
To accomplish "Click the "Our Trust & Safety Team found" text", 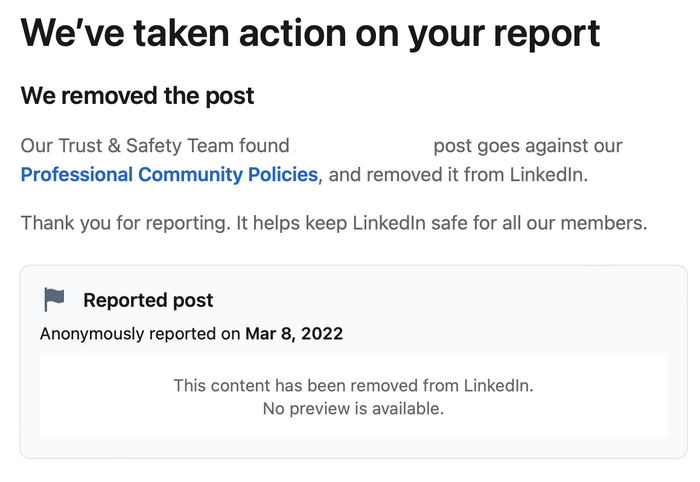I will click(x=155, y=146).
